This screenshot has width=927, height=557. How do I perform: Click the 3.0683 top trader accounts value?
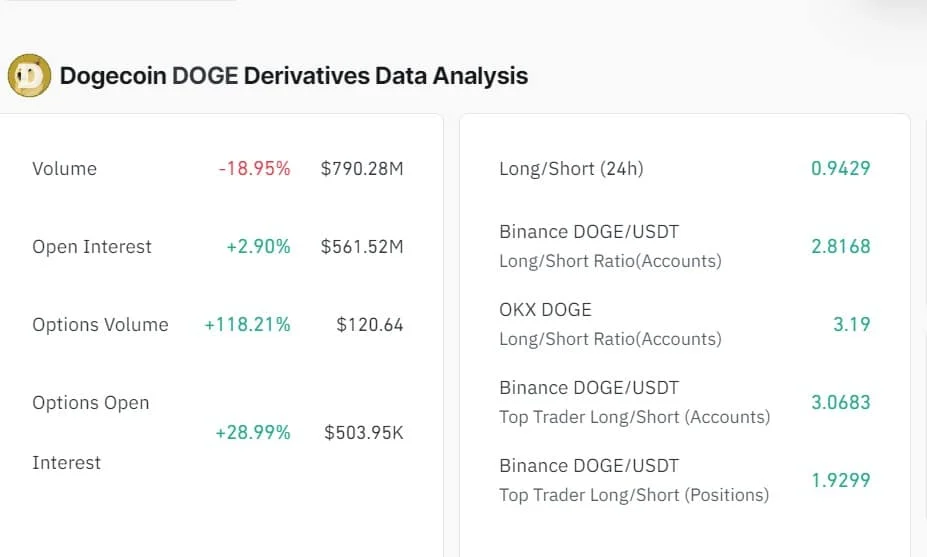coord(840,403)
